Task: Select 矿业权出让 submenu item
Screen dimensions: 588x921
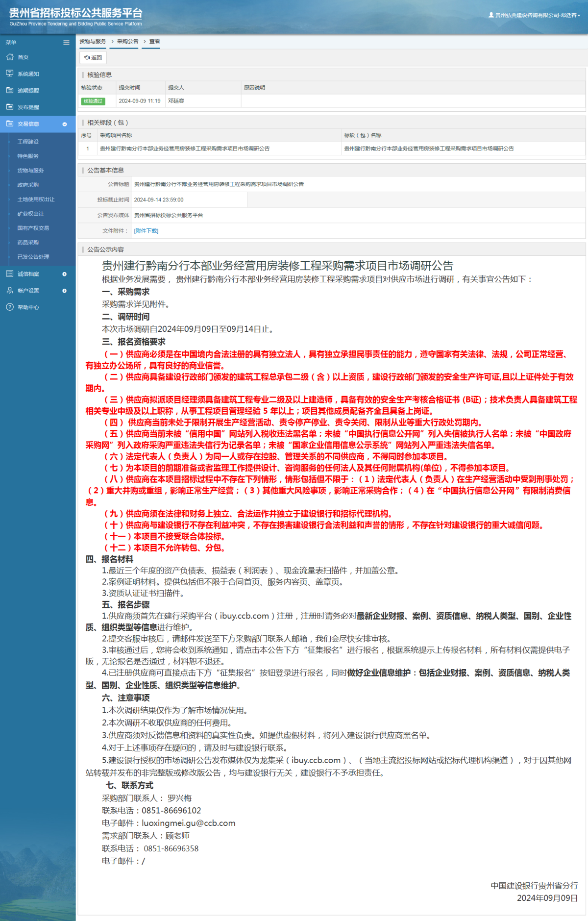Action: pos(30,214)
